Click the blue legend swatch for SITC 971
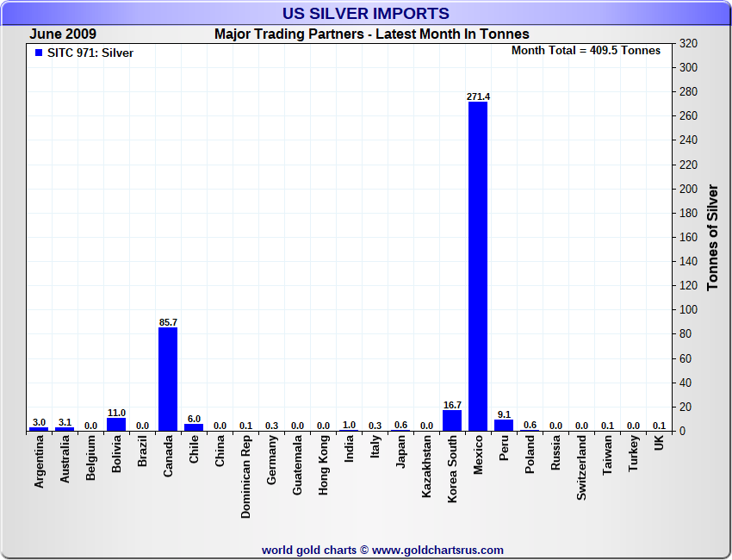The image size is (732, 560). [39, 53]
